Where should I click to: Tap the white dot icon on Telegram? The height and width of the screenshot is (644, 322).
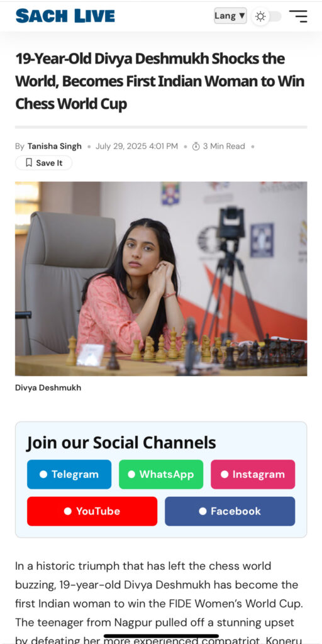43,474
